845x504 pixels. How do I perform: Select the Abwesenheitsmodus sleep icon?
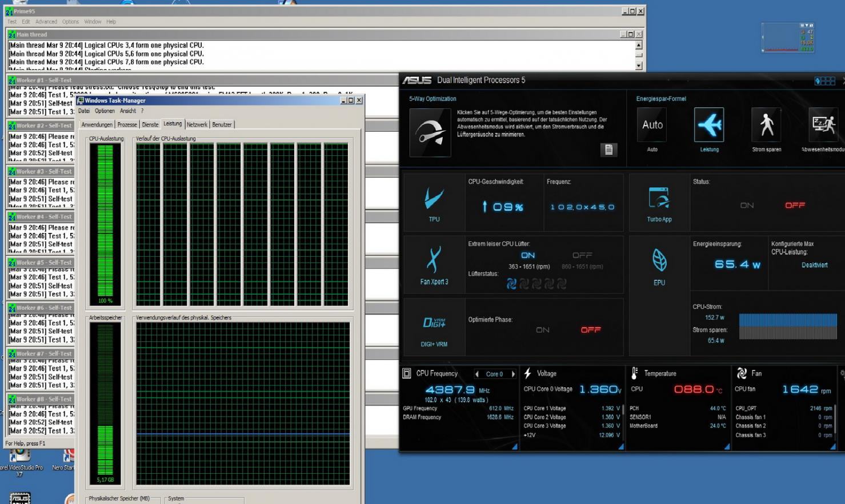click(x=823, y=125)
